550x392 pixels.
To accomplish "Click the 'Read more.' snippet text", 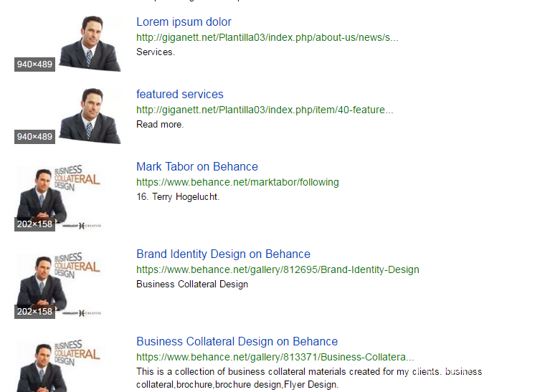I will 160,125.
